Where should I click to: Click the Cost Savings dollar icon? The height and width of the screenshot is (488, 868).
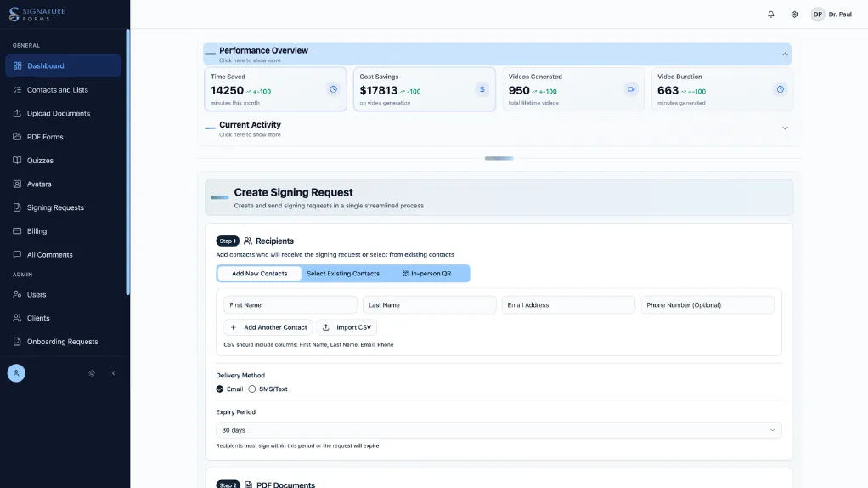pyautogui.click(x=482, y=89)
